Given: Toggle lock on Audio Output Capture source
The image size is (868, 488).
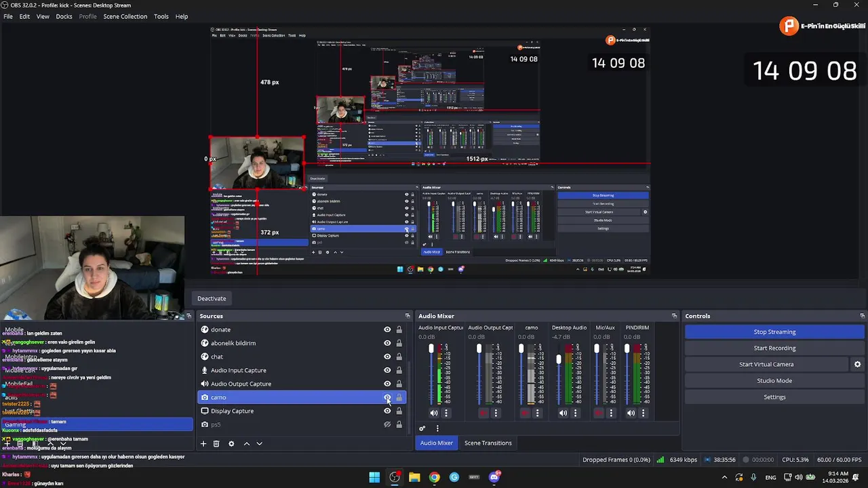Looking at the screenshot, I should [x=399, y=384].
